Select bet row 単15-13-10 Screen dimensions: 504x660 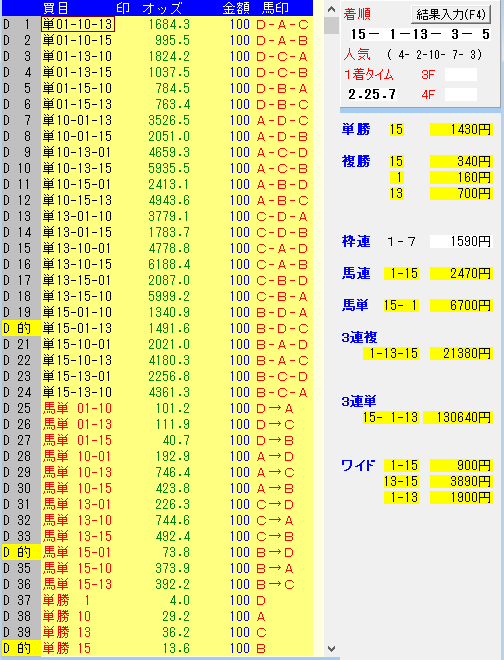tap(157, 392)
